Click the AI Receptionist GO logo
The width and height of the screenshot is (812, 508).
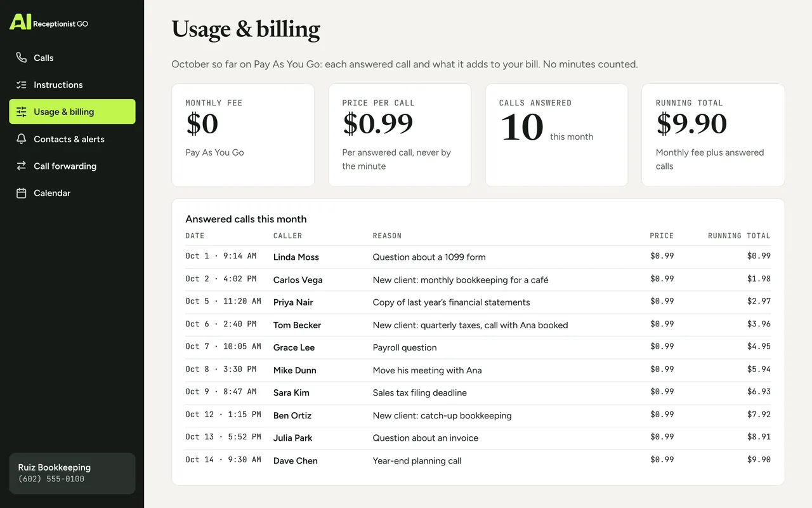[x=49, y=22]
